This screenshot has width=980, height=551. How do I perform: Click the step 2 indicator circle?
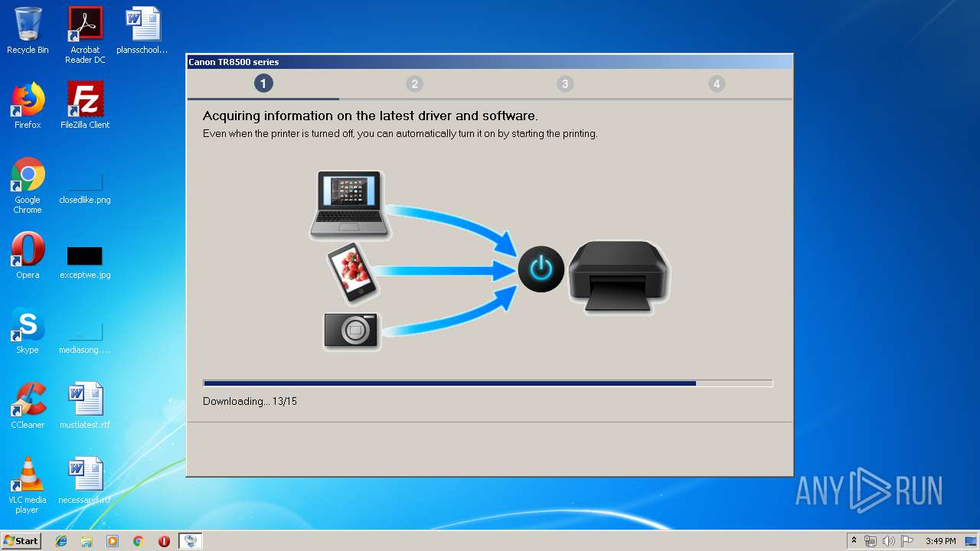tap(414, 84)
